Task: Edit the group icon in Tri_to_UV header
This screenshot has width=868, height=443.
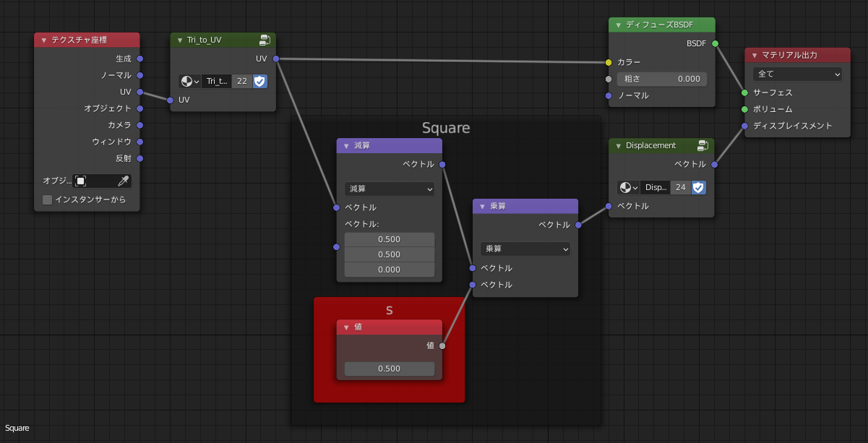Action: [x=265, y=40]
